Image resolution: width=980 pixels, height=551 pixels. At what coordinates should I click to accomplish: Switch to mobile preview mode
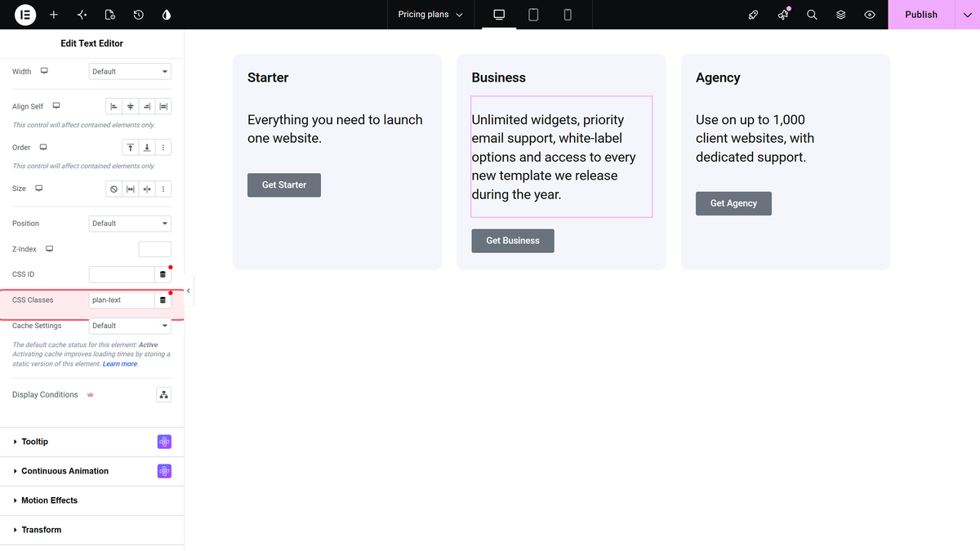[x=568, y=15]
